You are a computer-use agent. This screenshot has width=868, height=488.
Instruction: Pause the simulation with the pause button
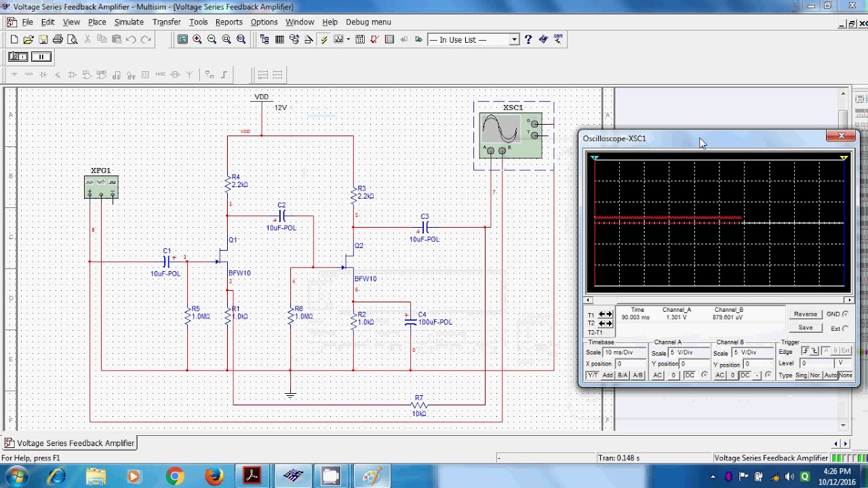point(41,57)
